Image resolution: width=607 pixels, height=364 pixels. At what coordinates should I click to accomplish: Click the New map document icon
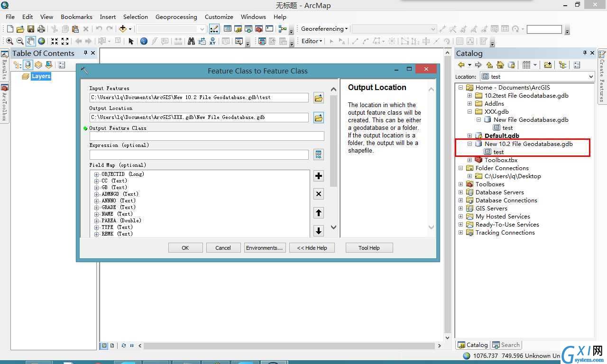[x=9, y=29]
